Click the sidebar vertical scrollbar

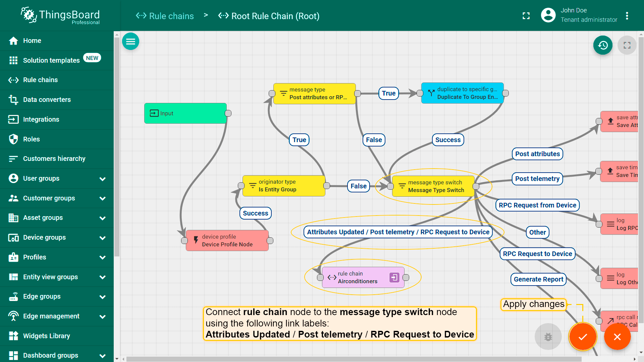click(117, 147)
